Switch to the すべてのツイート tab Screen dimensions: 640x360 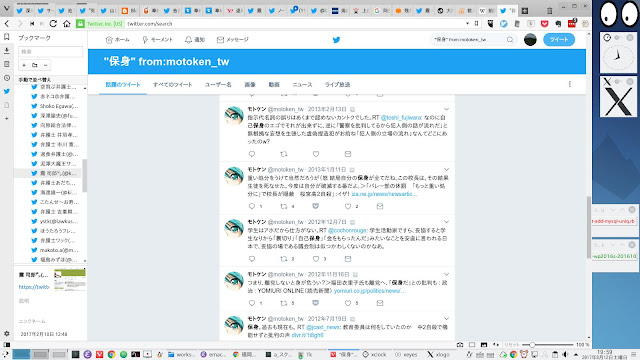(x=172, y=84)
